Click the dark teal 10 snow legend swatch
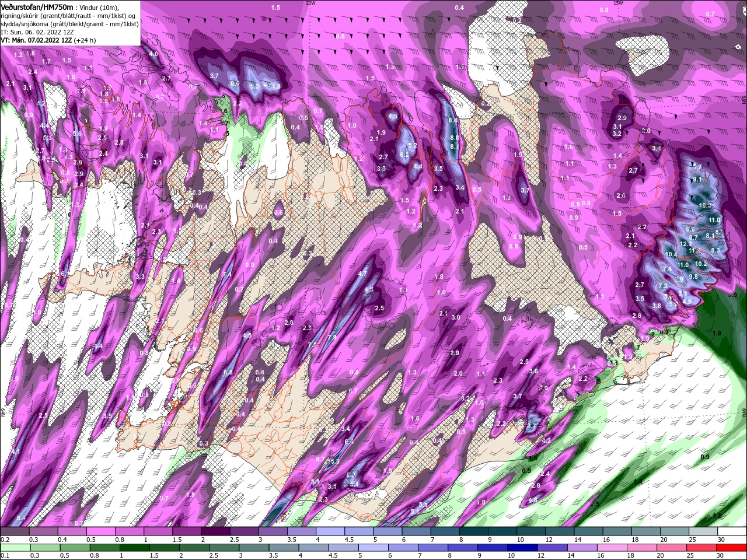747x560 pixels. [x=532, y=531]
